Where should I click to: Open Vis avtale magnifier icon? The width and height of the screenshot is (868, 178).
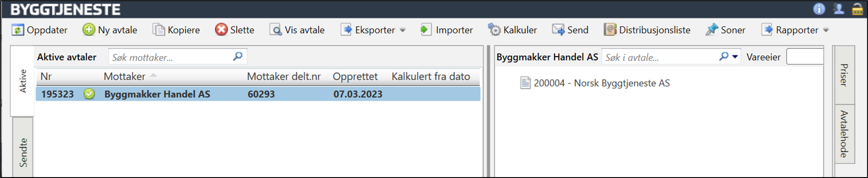(x=275, y=30)
